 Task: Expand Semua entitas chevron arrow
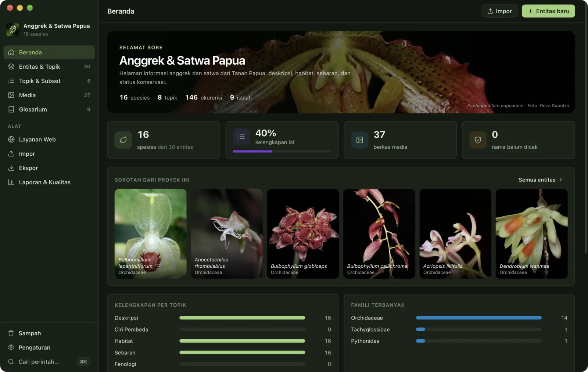pos(561,180)
